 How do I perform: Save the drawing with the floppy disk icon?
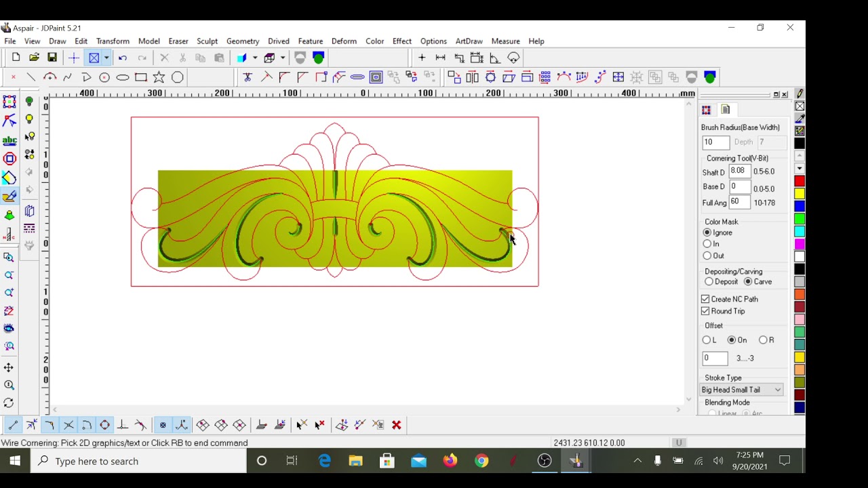click(x=52, y=58)
